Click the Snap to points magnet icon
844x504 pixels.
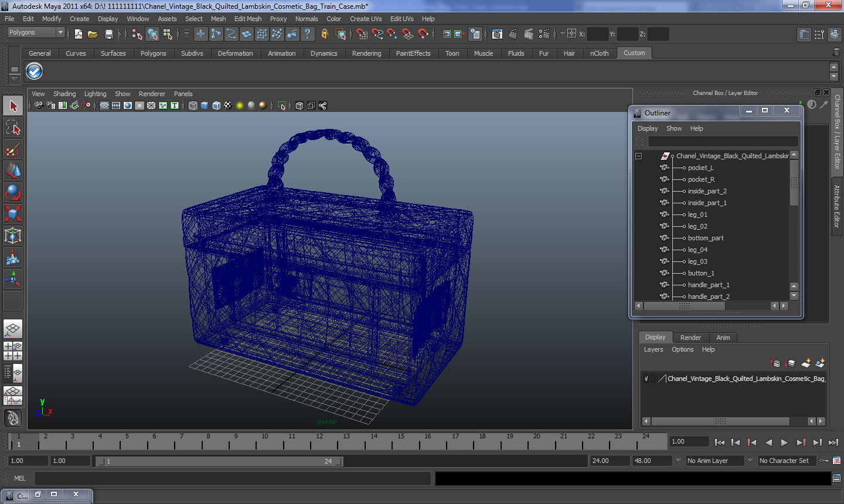[392, 34]
